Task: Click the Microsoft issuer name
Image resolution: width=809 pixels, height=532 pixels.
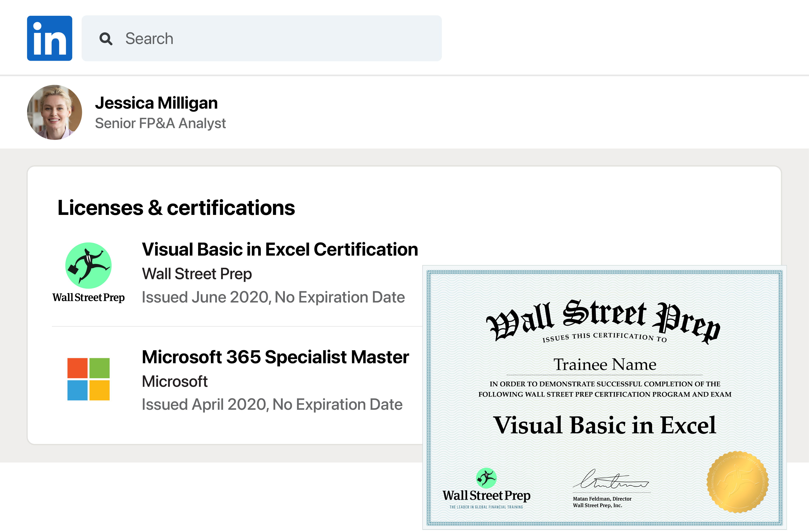Action: (175, 381)
